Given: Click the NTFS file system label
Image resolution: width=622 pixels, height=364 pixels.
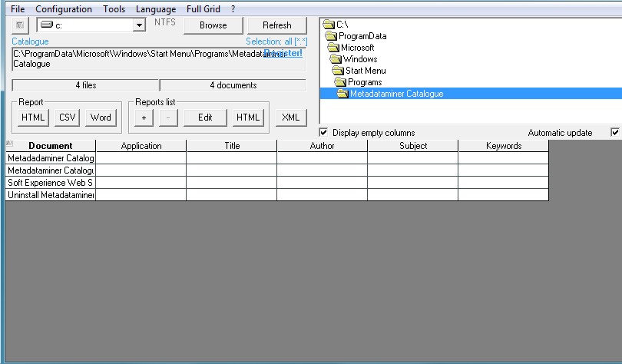Looking at the screenshot, I should pyautogui.click(x=164, y=22).
